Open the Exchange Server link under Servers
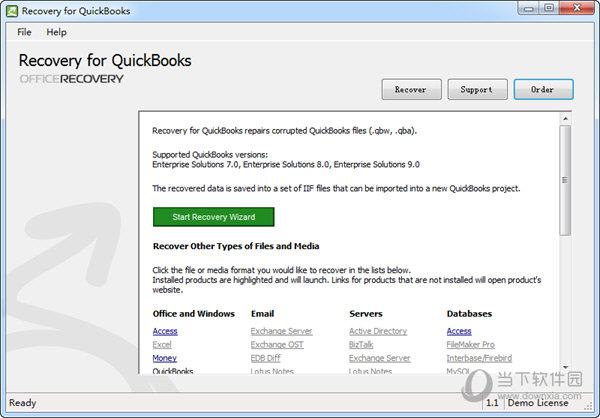The width and height of the screenshot is (600, 418). click(380, 358)
